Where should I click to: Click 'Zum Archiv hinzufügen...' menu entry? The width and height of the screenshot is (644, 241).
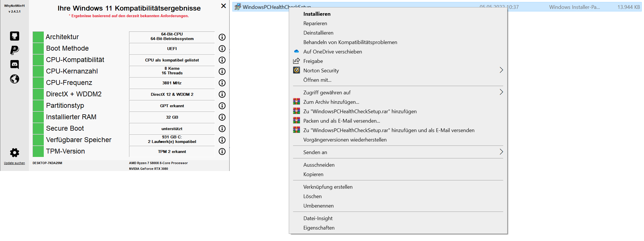331,102
